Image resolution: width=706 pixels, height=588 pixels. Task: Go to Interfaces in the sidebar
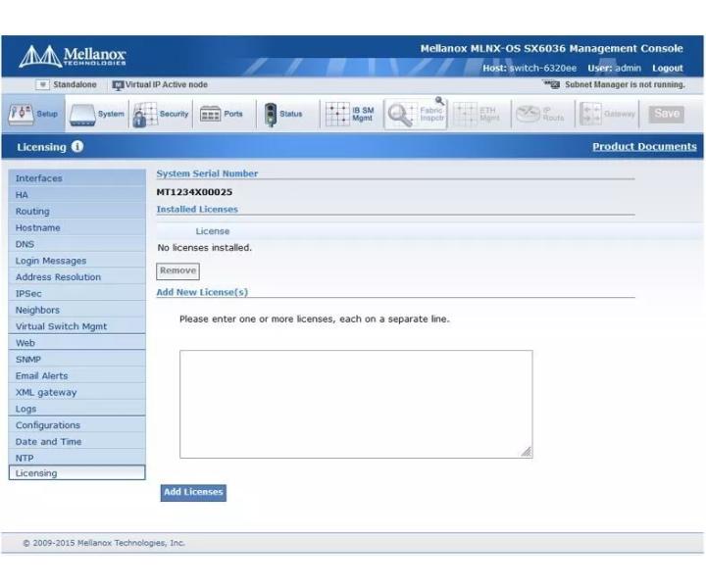tap(77, 178)
